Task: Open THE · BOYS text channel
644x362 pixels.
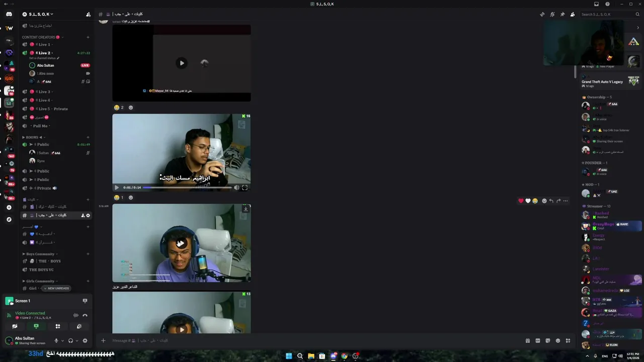Action: coord(56,261)
